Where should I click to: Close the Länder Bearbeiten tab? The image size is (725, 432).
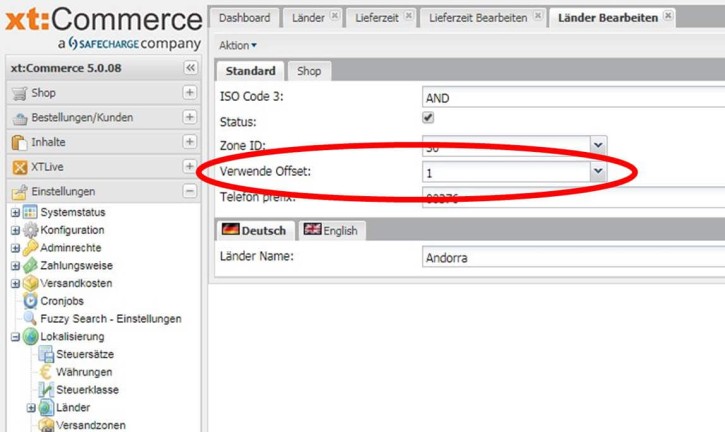(668, 16)
